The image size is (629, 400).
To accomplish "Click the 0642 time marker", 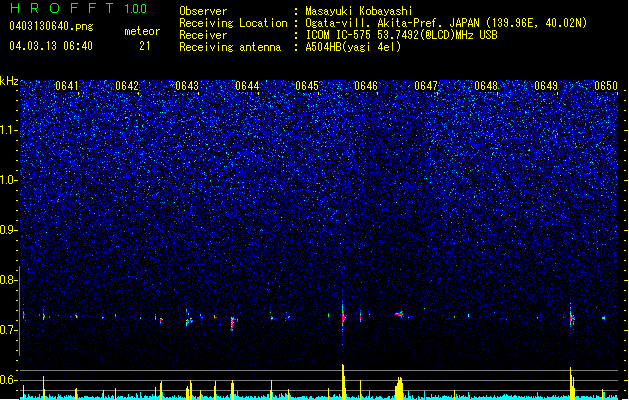I will pyautogui.click(x=127, y=86).
